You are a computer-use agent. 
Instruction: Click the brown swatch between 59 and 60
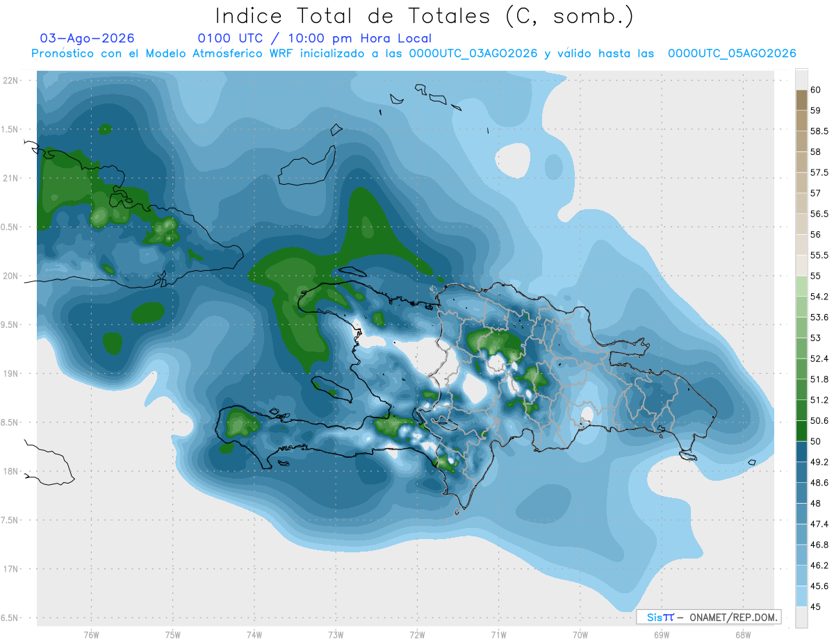pos(801,100)
